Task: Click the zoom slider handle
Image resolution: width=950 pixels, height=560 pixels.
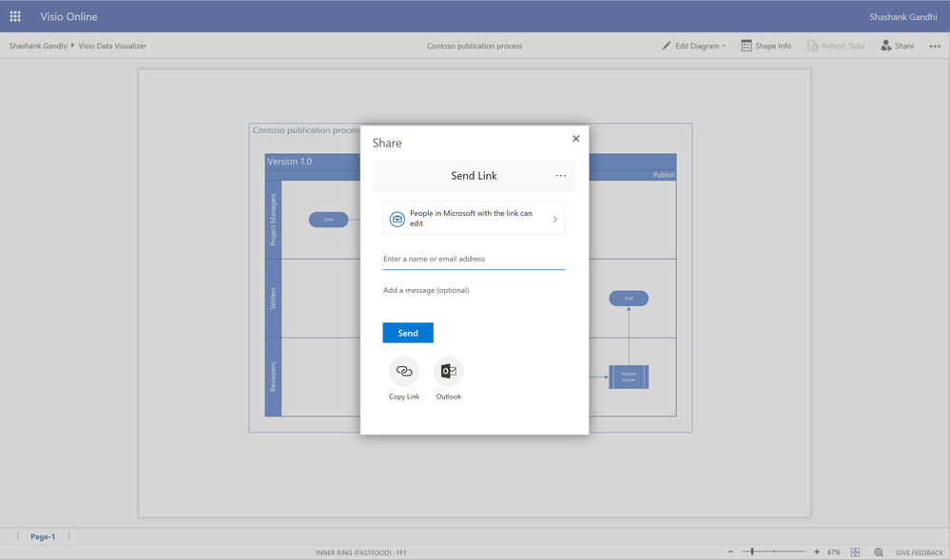Action: 752,551
